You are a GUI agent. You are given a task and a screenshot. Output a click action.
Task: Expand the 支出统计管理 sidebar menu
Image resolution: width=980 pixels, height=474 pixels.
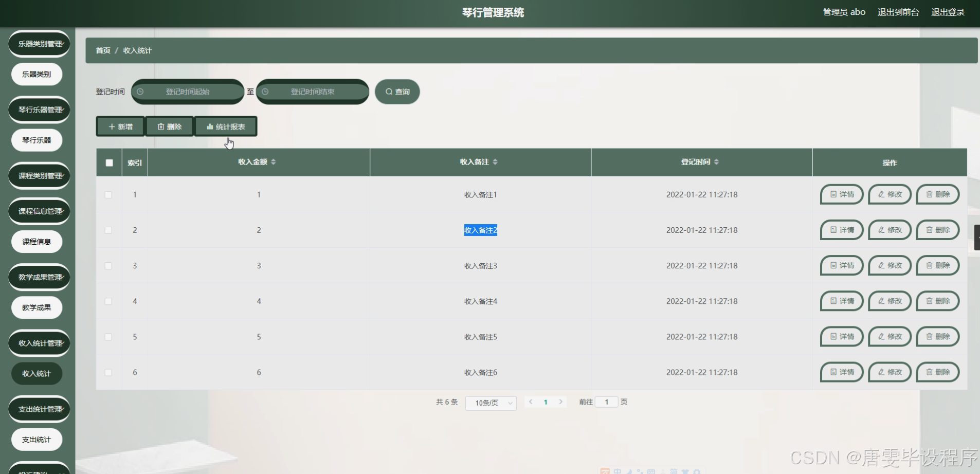[x=39, y=409]
